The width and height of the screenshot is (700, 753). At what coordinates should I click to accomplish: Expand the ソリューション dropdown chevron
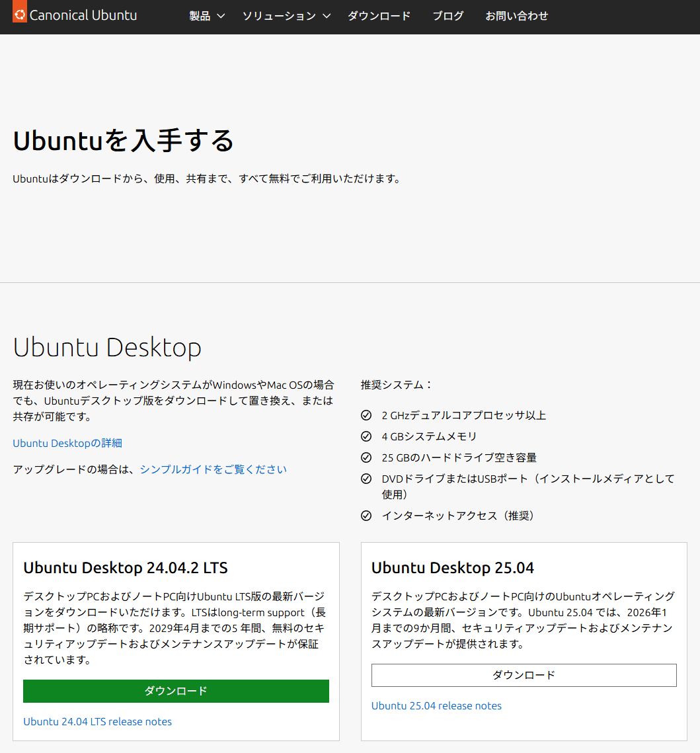[327, 16]
